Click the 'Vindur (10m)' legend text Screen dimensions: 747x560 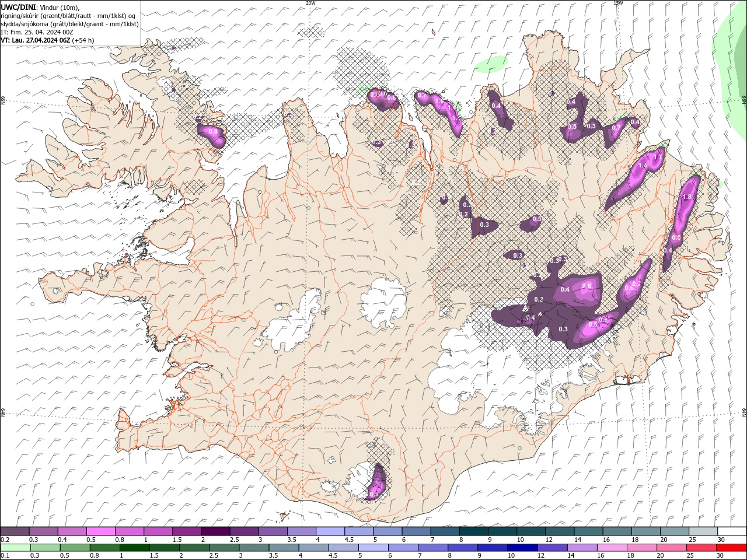point(59,7)
